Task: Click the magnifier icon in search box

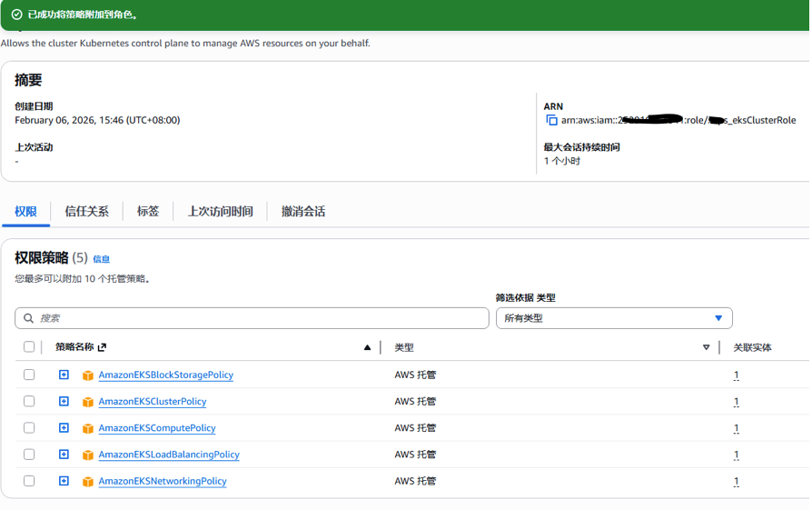Action: click(29, 318)
